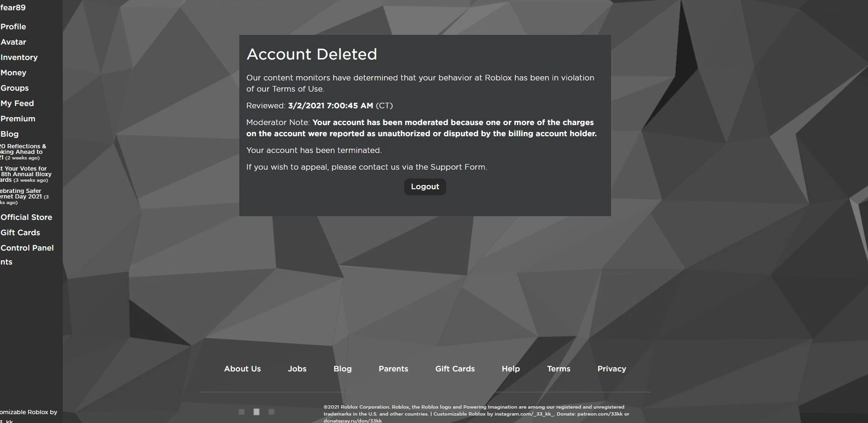Open Gift Cards in the sidebar
This screenshot has width=868, height=423.
[20, 232]
